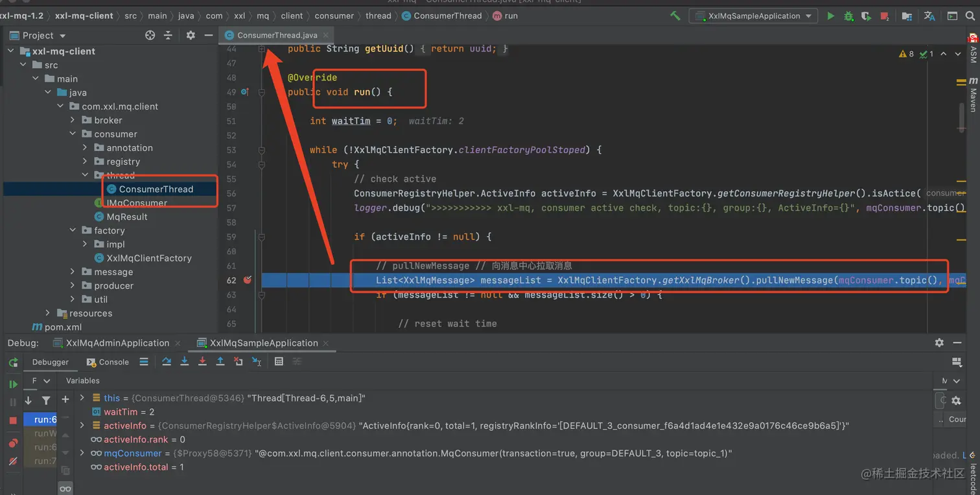This screenshot has width=980, height=495.
Task: Expand the folded getUuid method at line 44
Action: pos(261,49)
